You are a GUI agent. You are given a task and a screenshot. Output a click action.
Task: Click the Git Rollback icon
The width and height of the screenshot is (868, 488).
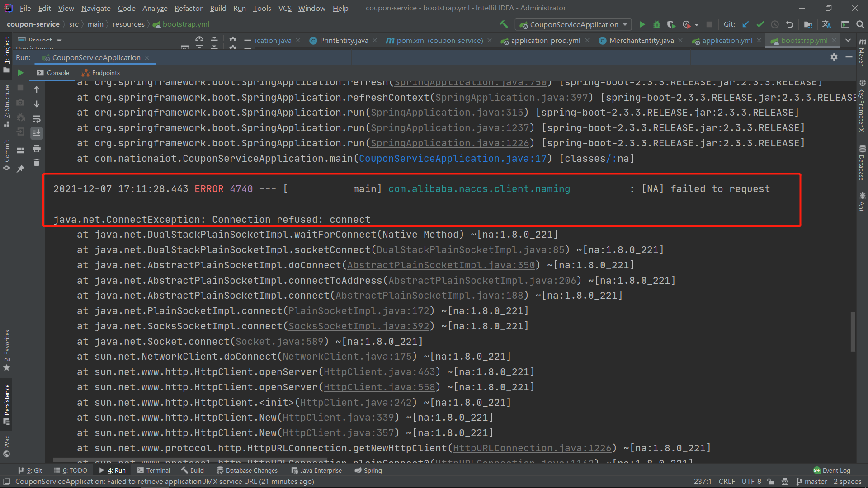click(x=790, y=24)
